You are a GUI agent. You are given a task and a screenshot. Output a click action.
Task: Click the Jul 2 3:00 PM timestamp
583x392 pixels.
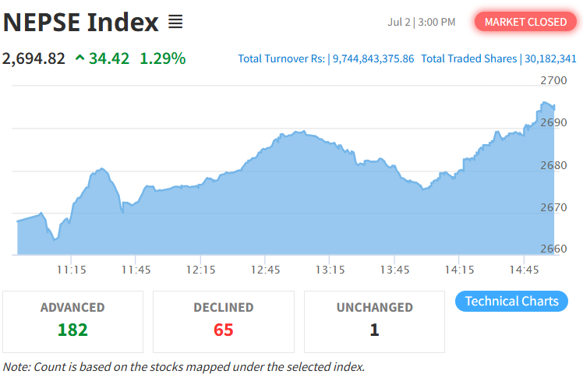click(x=421, y=23)
